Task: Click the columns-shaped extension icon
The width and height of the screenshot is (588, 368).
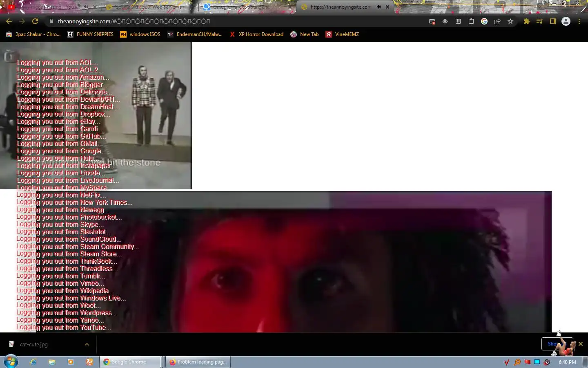Action: tap(458, 21)
